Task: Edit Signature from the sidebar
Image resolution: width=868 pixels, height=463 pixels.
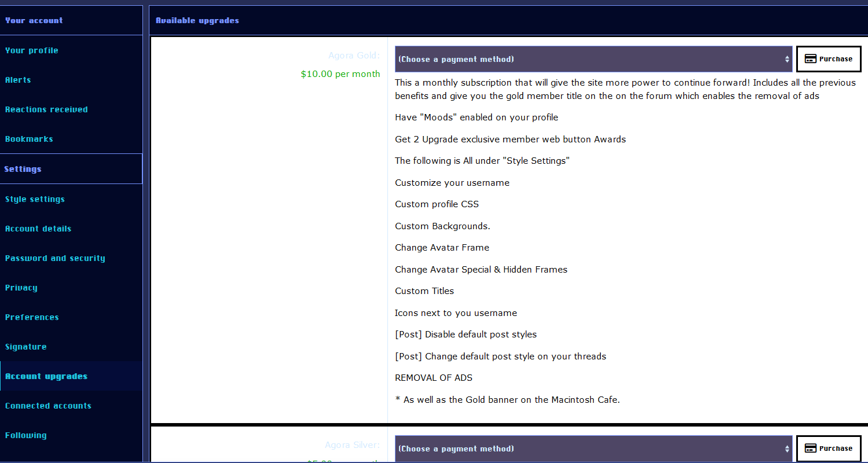Action: [26, 347]
